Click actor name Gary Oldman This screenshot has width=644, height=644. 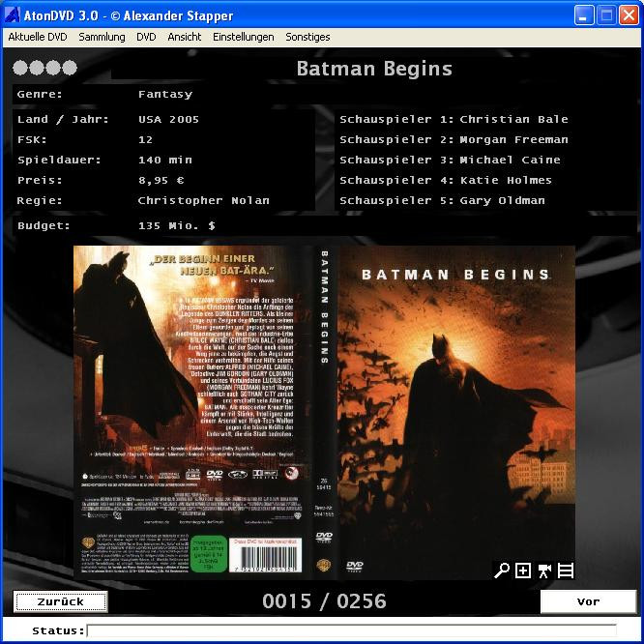point(502,201)
